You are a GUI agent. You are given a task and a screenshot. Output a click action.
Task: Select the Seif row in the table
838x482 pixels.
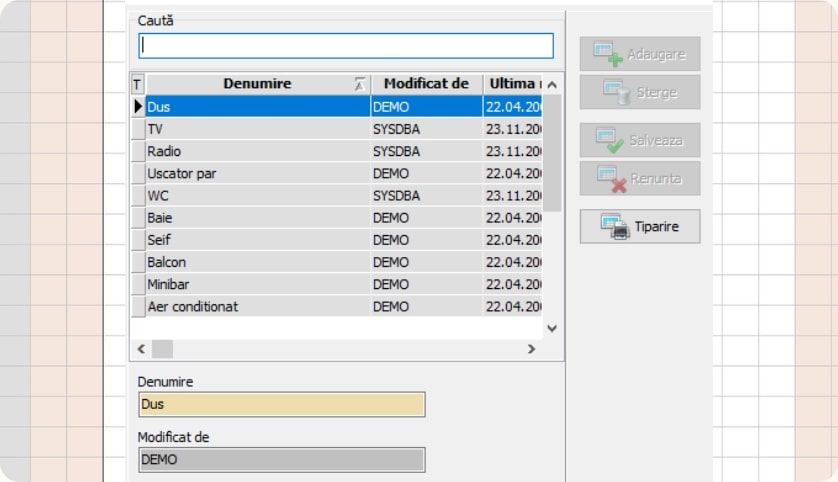coord(257,240)
